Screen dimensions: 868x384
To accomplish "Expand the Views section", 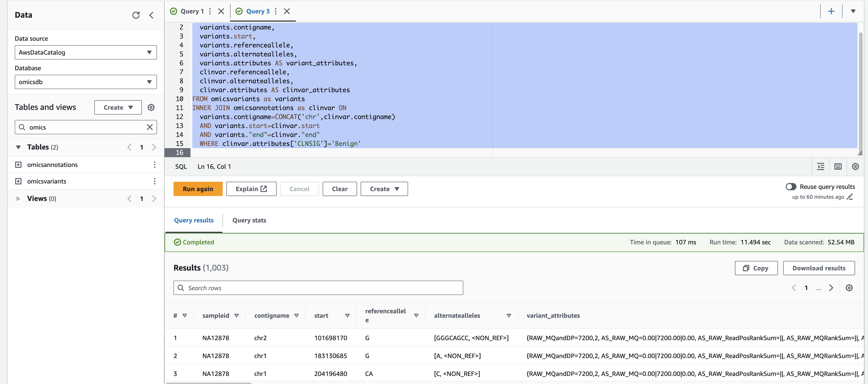I will click(x=18, y=198).
